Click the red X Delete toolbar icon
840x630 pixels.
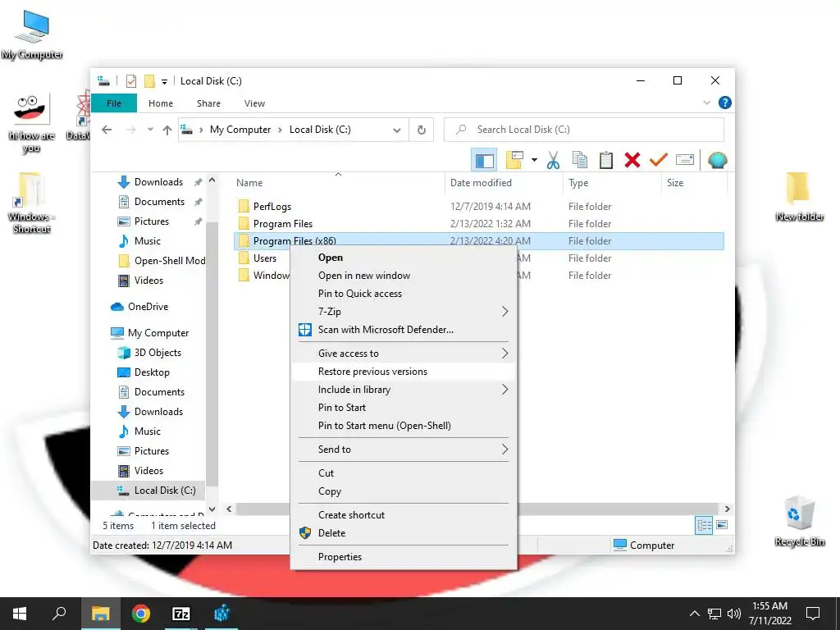[x=632, y=160]
